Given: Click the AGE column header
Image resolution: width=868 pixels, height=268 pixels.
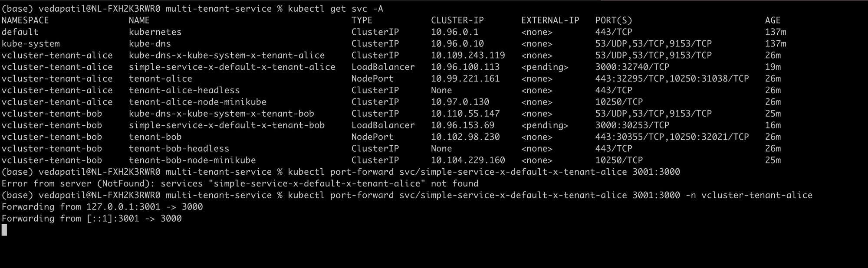Looking at the screenshot, I should (x=773, y=20).
